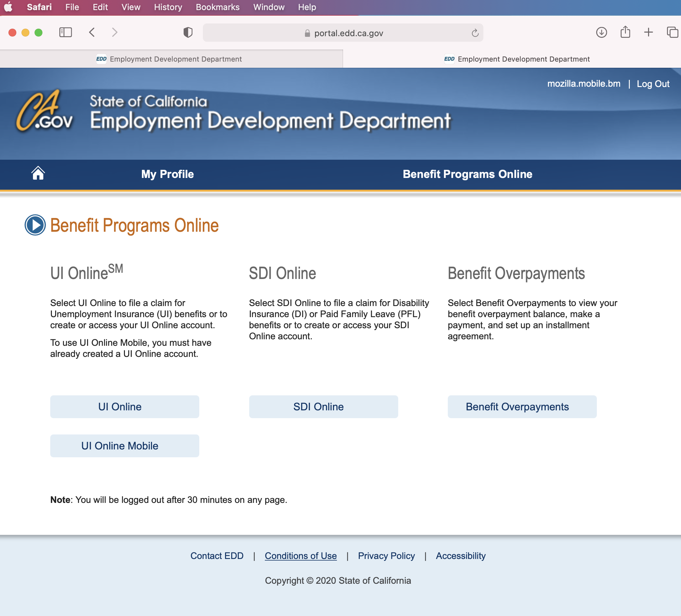Click the gray SDI Online section heading
Viewport: 681px width, 616px height.
(x=282, y=273)
